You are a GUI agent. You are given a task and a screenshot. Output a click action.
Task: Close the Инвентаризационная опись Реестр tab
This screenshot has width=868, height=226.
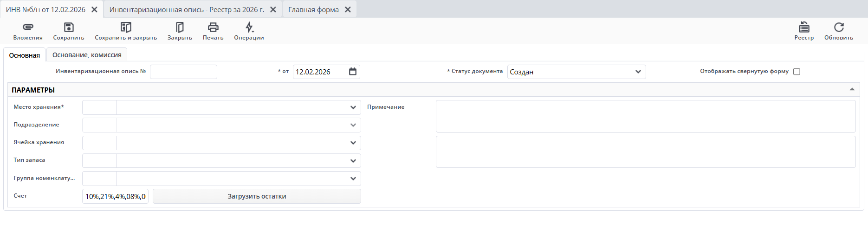click(273, 10)
